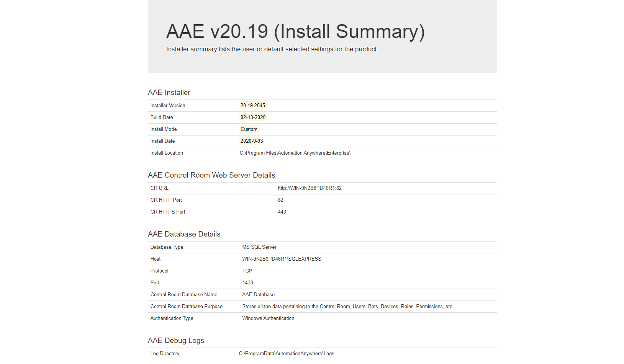This screenshot has height=364, width=624.
Task: Click the Control Room Database Purpose description text
Action: pos(347,306)
